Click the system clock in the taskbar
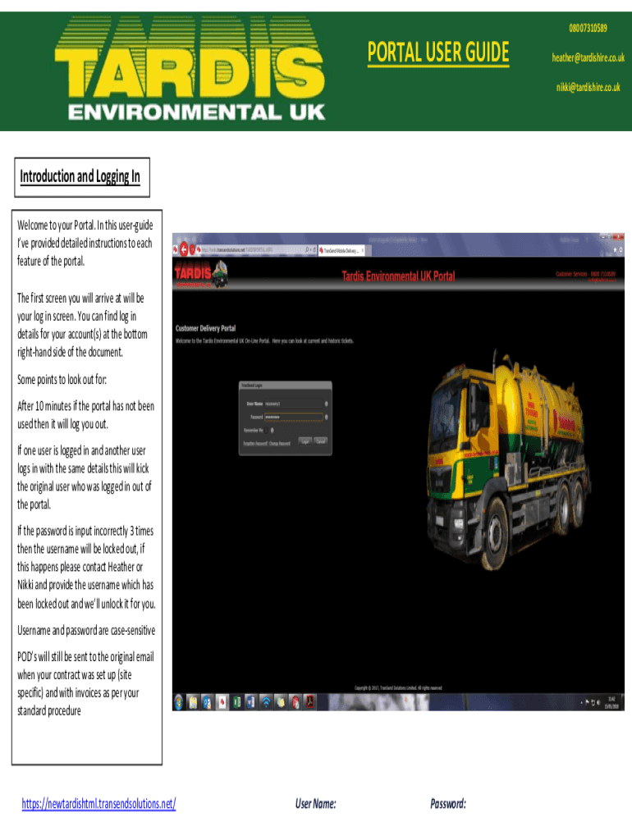632x840 pixels. 611,702
